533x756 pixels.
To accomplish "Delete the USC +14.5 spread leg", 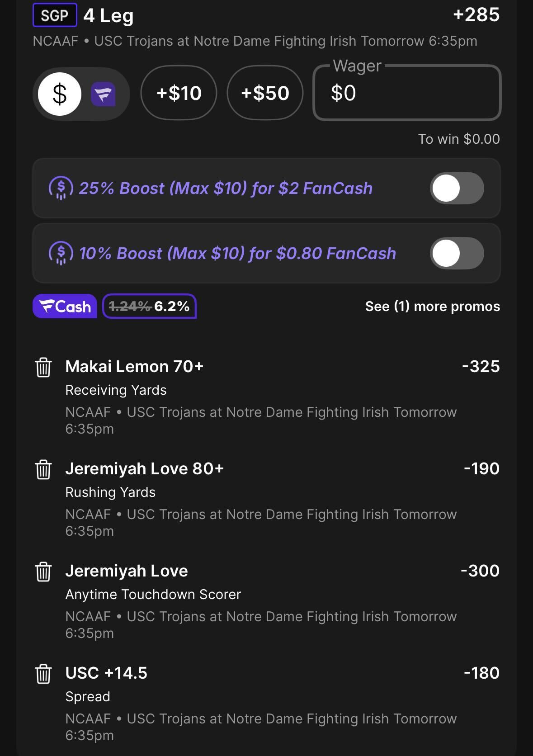I will [x=43, y=674].
